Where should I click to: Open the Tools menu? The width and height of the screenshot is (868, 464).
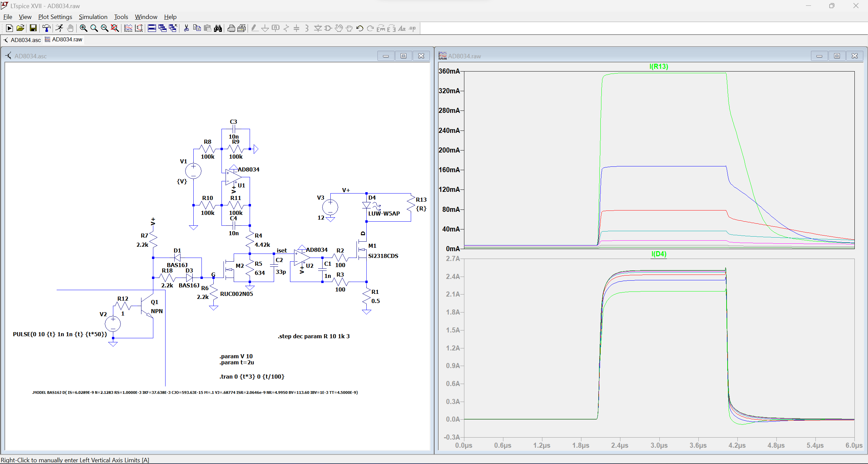tap(121, 17)
